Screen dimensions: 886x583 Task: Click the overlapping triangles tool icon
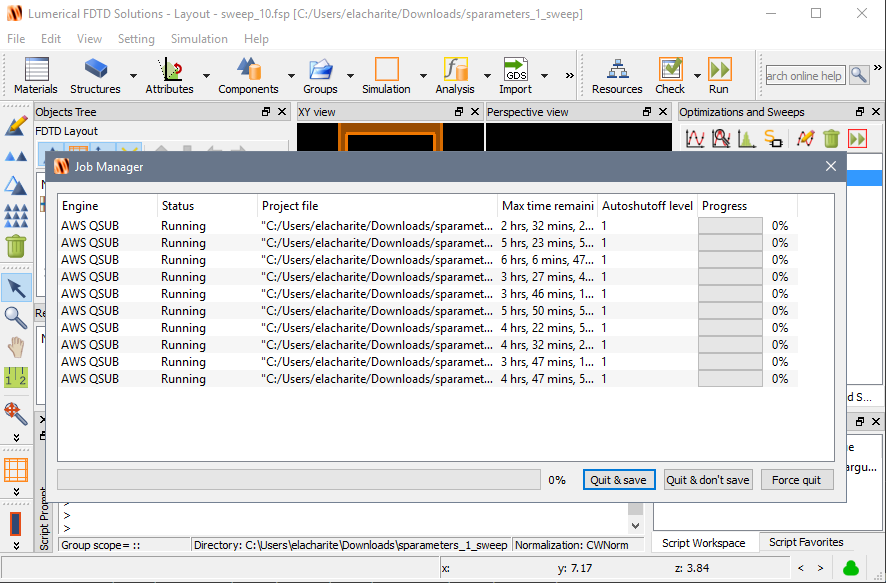(16, 185)
